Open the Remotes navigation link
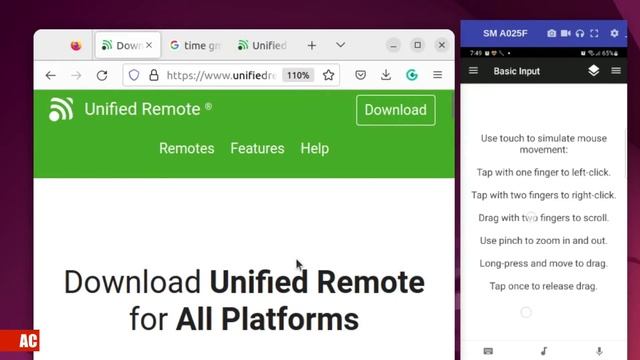This screenshot has height=360, width=640. coord(187,149)
